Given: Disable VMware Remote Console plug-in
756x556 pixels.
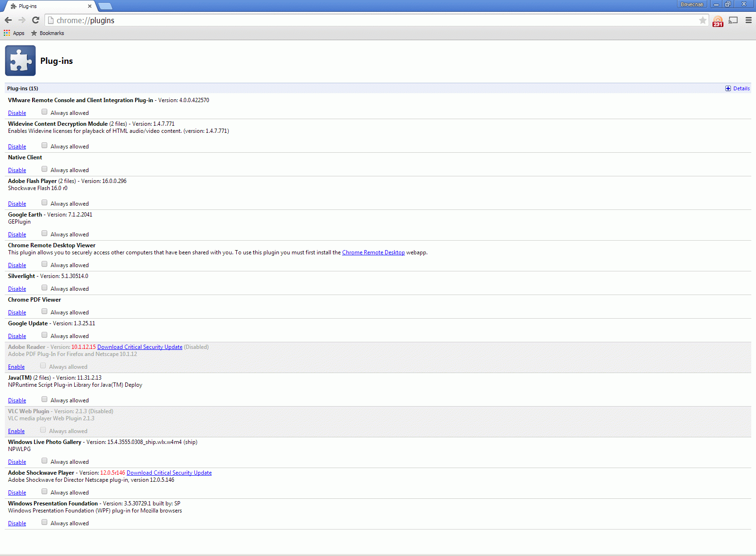Looking at the screenshot, I should coord(17,113).
